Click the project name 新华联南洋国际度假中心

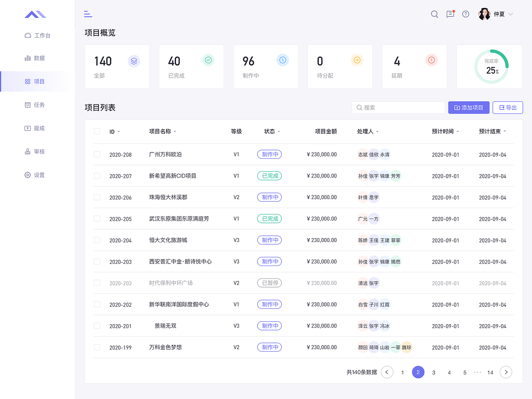pos(179,304)
